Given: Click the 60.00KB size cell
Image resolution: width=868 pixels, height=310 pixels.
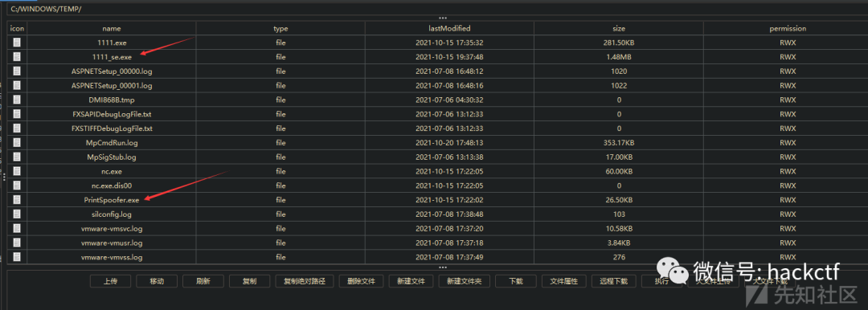Looking at the screenshot, I should [x=619, y=172].
